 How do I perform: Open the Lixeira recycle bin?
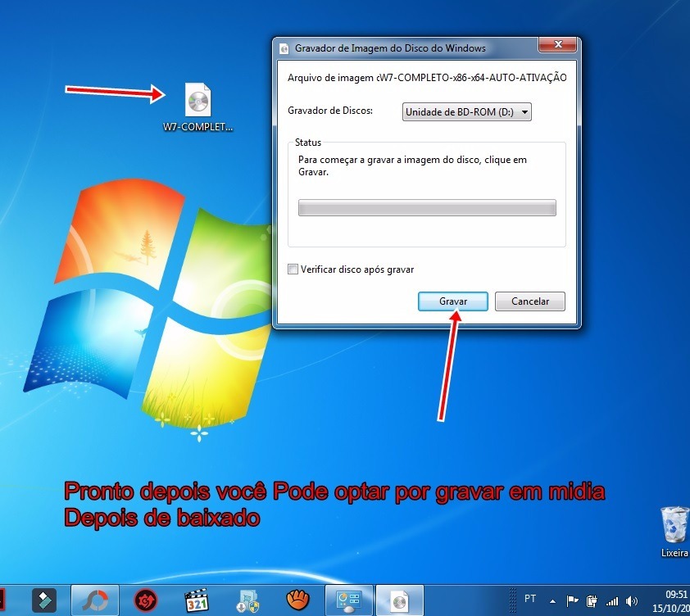tap(674, 532)
